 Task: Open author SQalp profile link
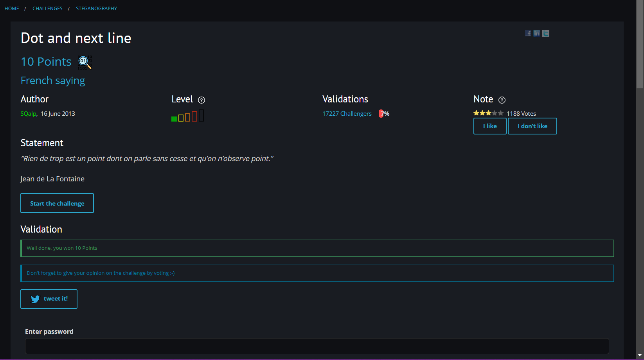(28, 114)
